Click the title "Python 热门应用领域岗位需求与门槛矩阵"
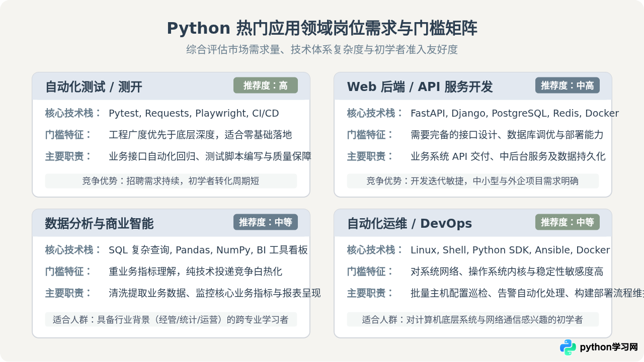 [322, 29]
